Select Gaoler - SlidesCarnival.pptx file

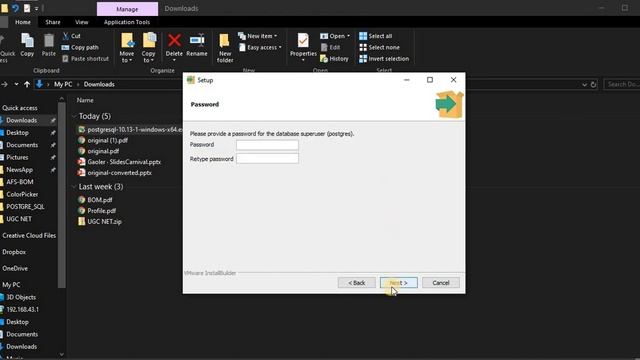click(x=120, y=162)
